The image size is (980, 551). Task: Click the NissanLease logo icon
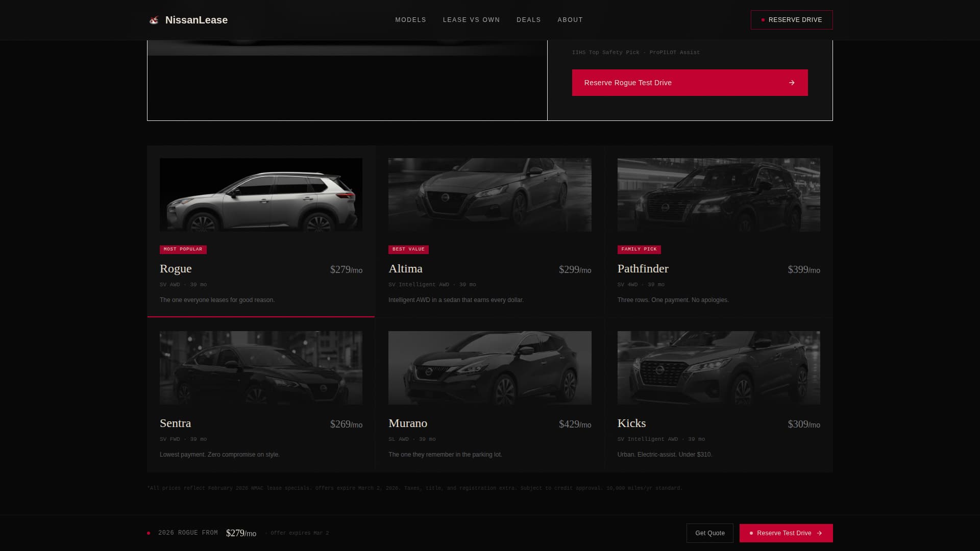click(x=154, y=20)
